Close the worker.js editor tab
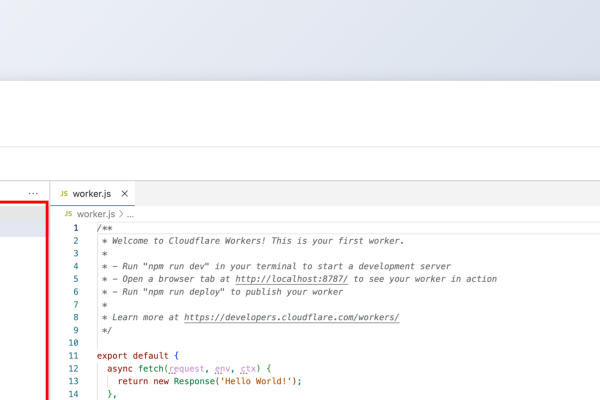 (124, 193)
